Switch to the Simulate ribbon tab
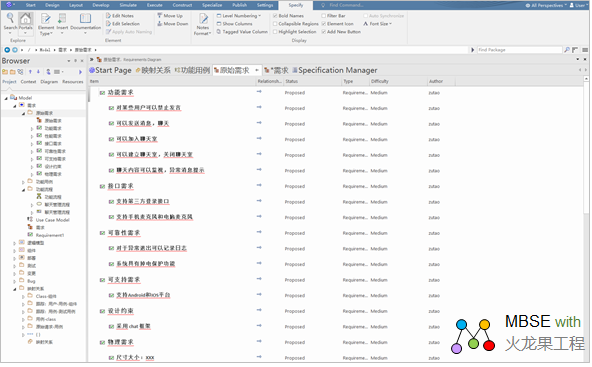This screenshot has width=592, height=367. (128, 5)
